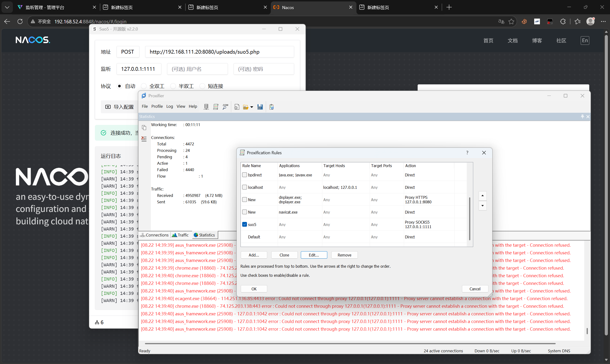Click the New Profile toolbar icon

237,107
